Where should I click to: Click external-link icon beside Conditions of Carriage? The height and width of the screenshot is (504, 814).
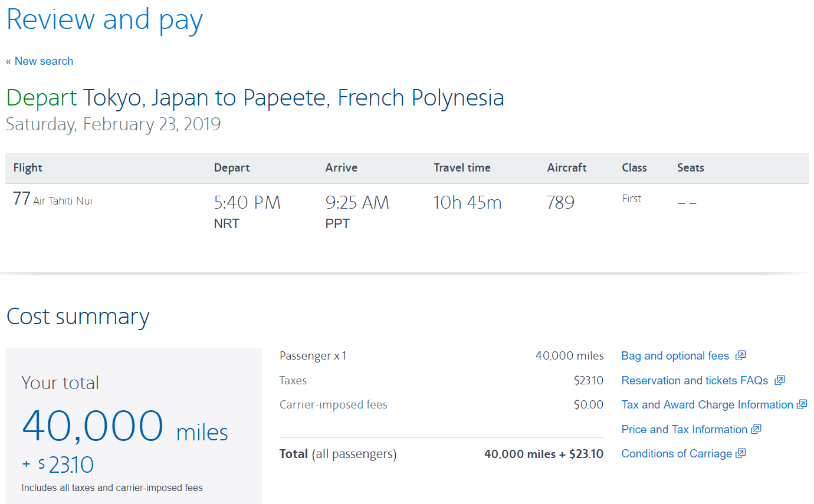[x=741, y=453]
